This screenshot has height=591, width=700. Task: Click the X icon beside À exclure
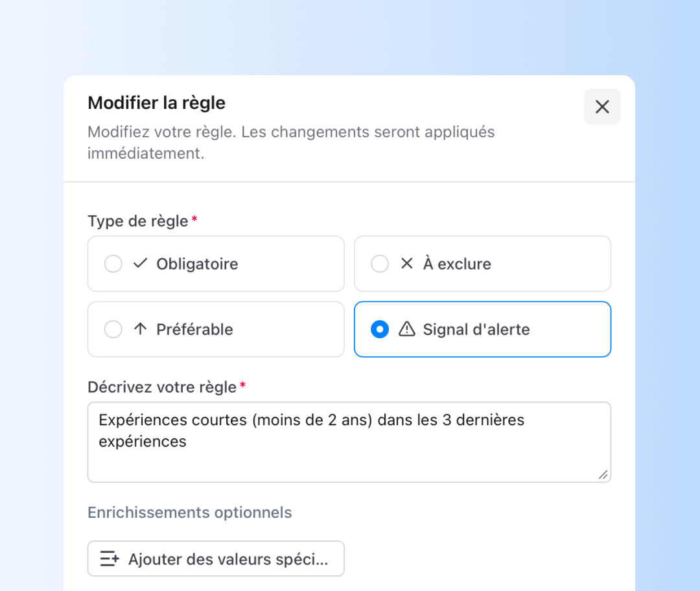tap(407, 264)
